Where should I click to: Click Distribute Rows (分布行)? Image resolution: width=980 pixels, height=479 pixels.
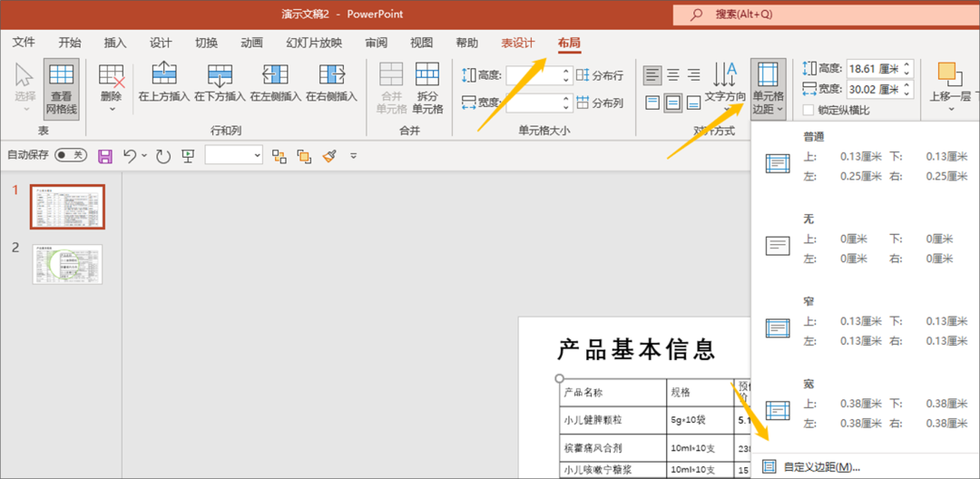[x=600, y=75]
